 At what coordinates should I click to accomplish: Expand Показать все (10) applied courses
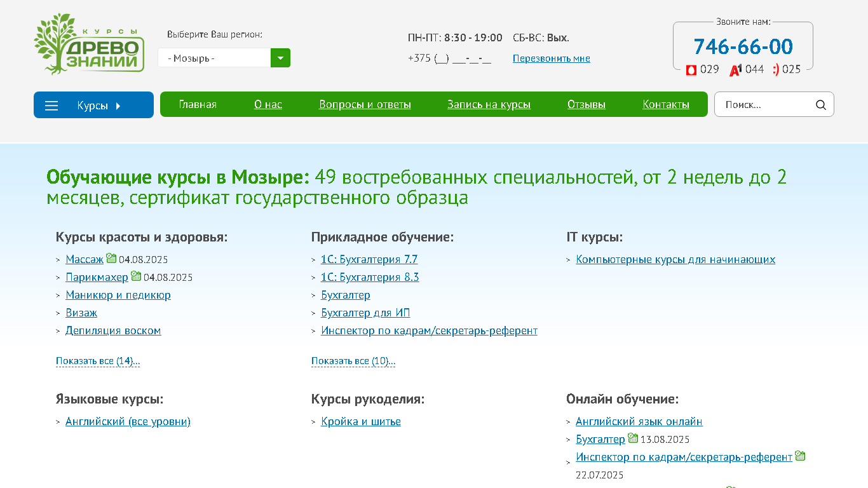pos(353,361)
